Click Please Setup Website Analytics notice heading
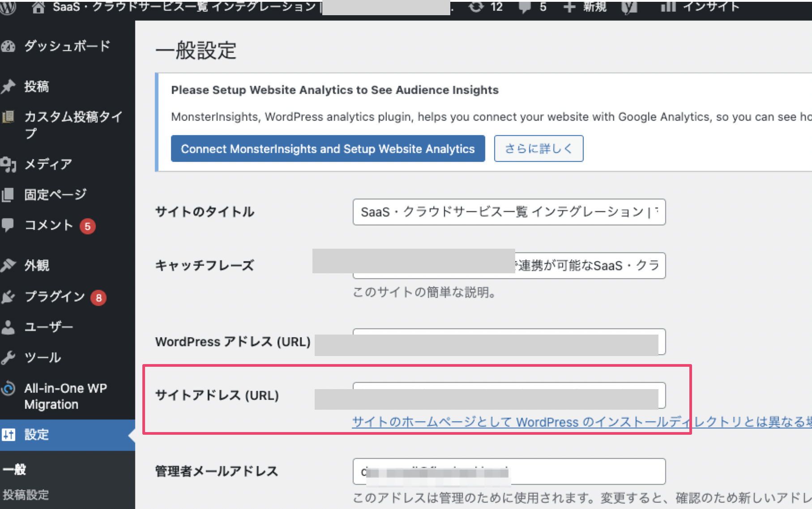This screenshot has height=509, width=812. pos(335,90)
